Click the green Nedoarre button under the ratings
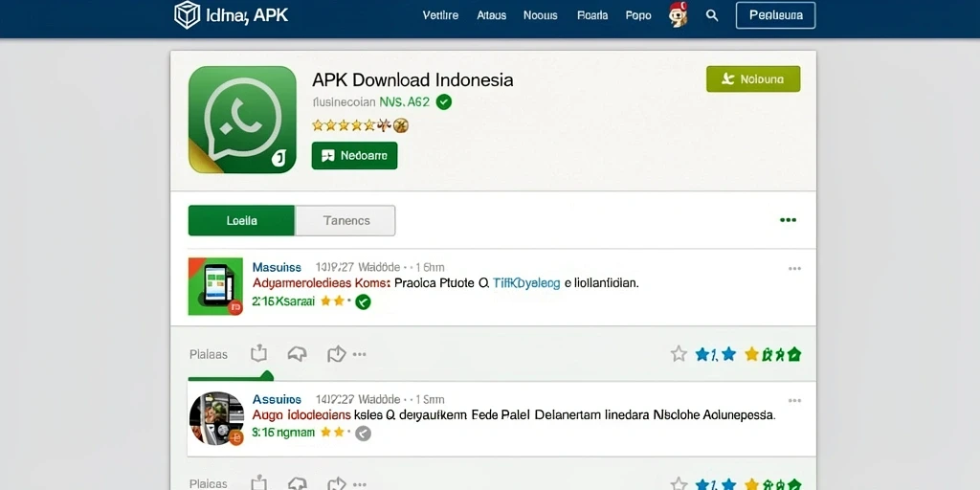 coord(354,156)
